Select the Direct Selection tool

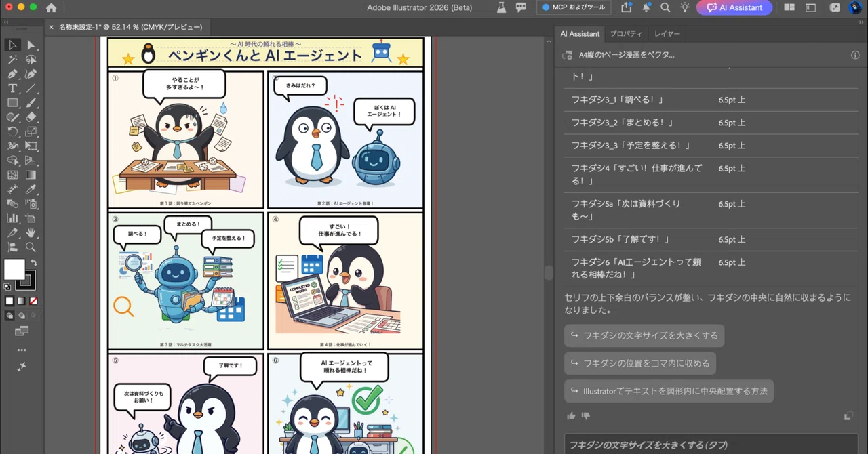[31, 45]
